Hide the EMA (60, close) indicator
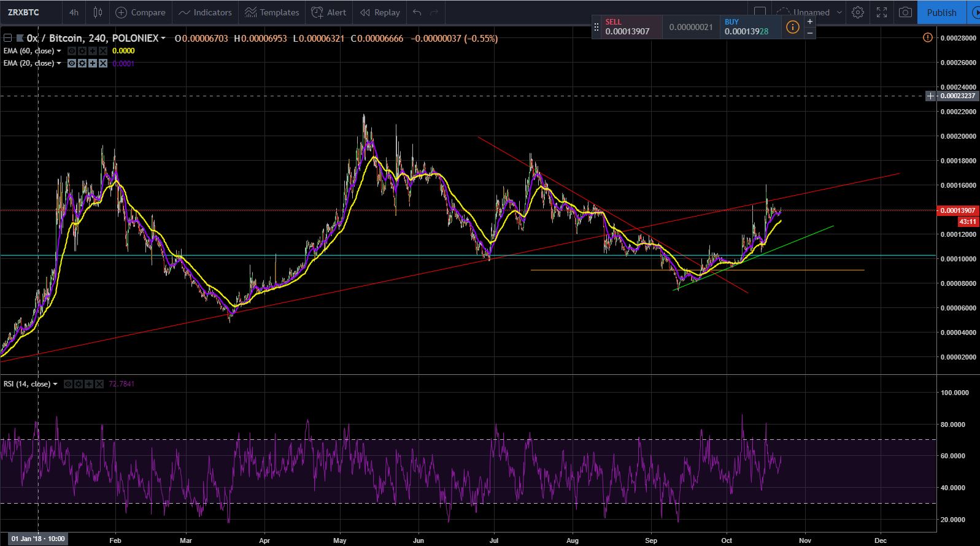The image size is (980, 546). (72, 51)
